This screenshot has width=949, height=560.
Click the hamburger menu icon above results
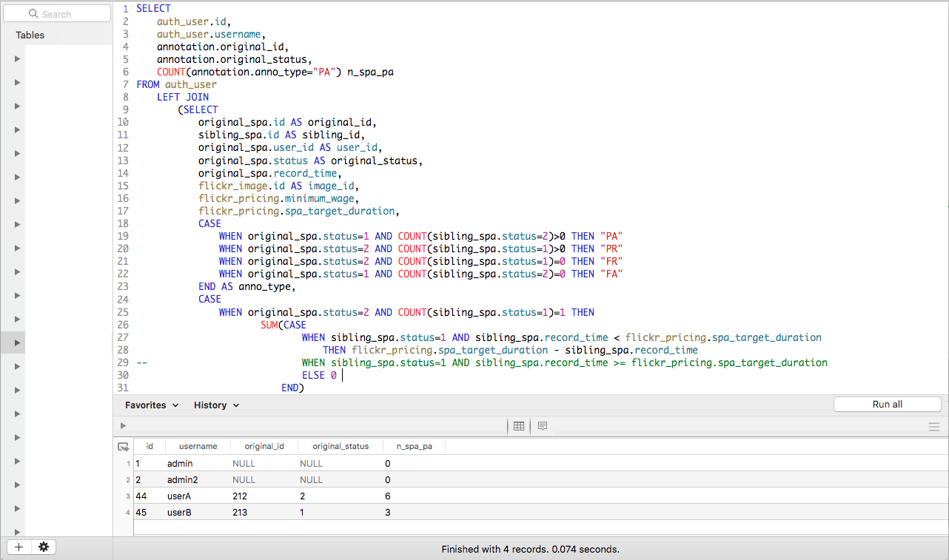tap(934, 426)
